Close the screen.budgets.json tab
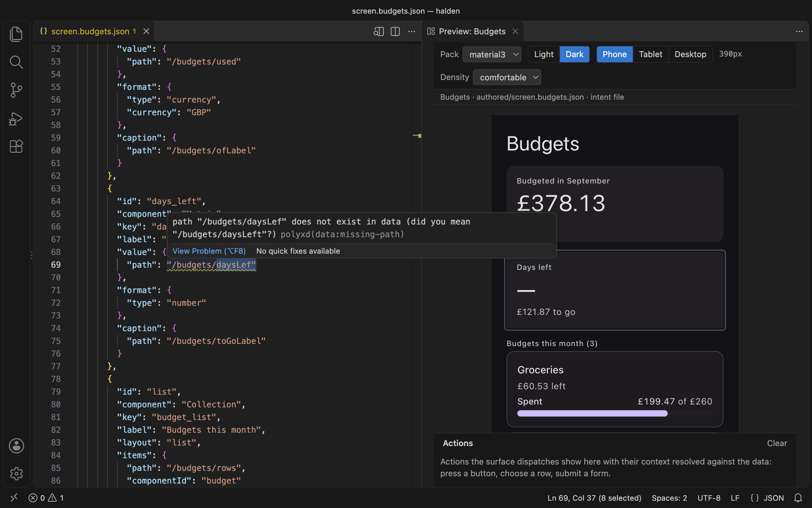 [146, 31]
